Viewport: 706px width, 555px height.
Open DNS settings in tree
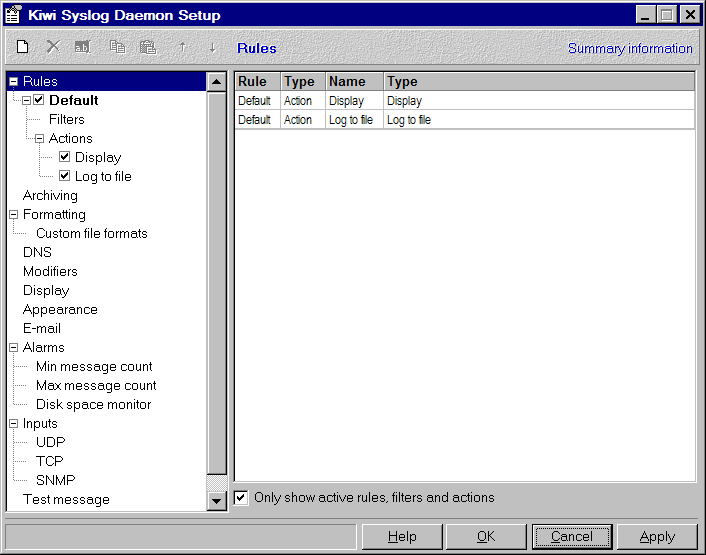click(37, 252)
